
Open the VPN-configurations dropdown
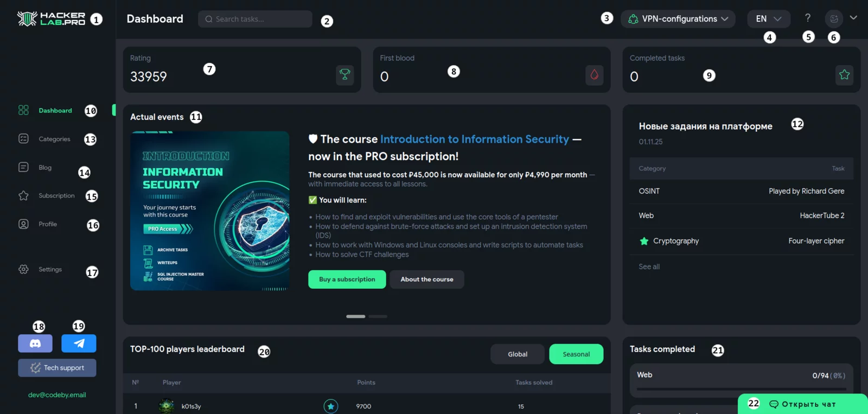tap(678, 19)
